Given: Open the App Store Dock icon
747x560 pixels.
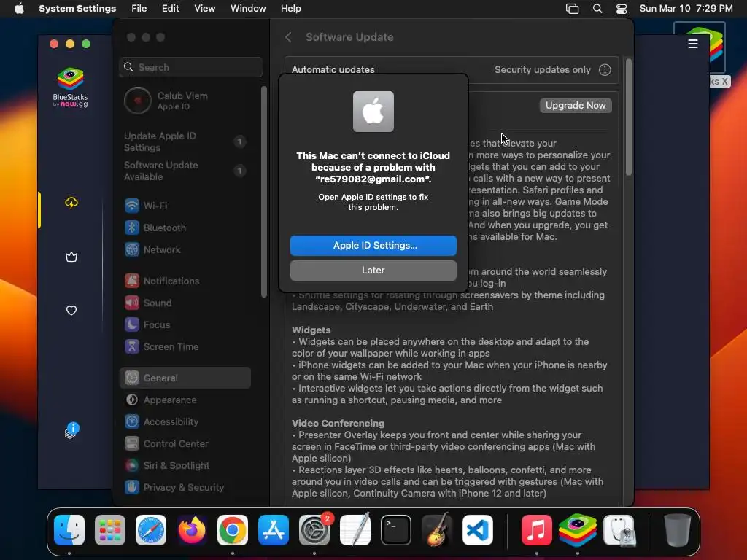Looking at the screenshot, I should (274, 530).
